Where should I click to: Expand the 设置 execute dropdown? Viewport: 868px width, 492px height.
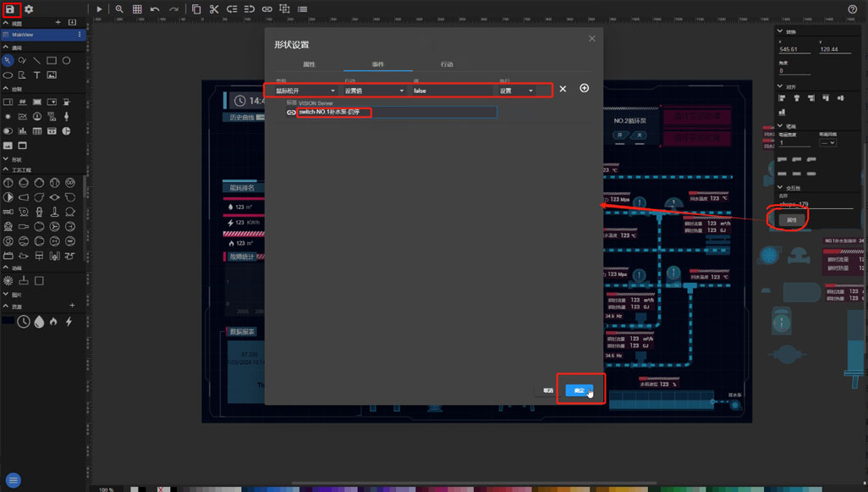coord(516,91)
